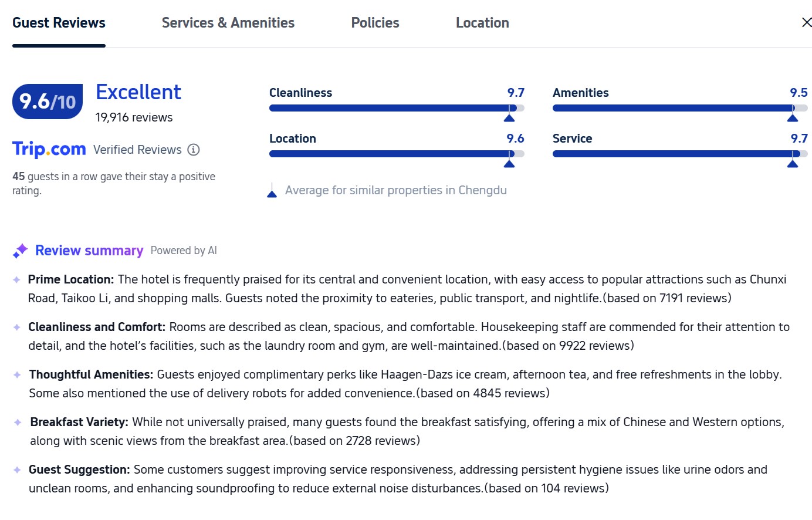Image resolution: width=812 pixels, height=520 pixels.
Task: Click the 9.6/10 rating badge
Action: pyautogui.click(x=48, y=102)
